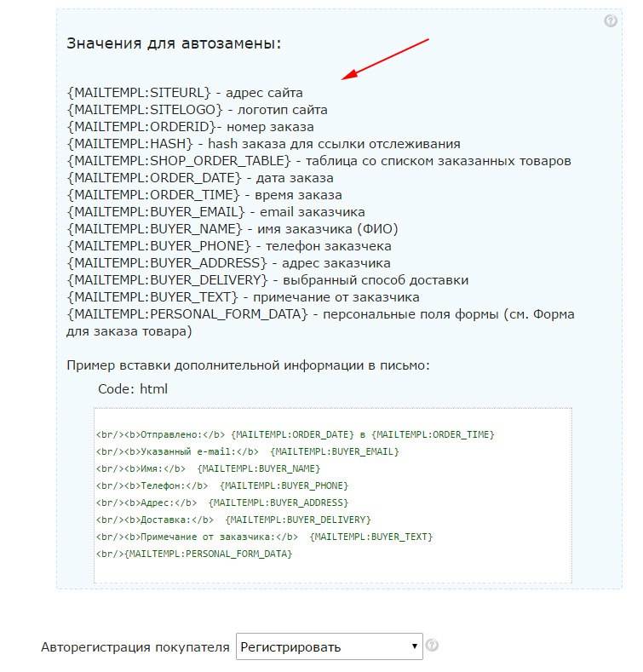Click the 'email заказчика' description line
The height and width of the screenshot is (672, 643).
[x=216, y=212]
